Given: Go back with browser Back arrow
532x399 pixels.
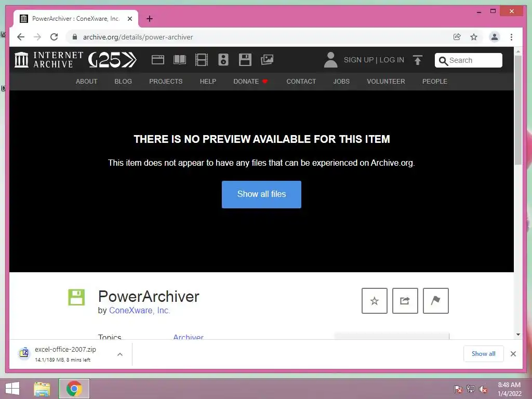Looking at the screenshot, I should click(21, 37).
